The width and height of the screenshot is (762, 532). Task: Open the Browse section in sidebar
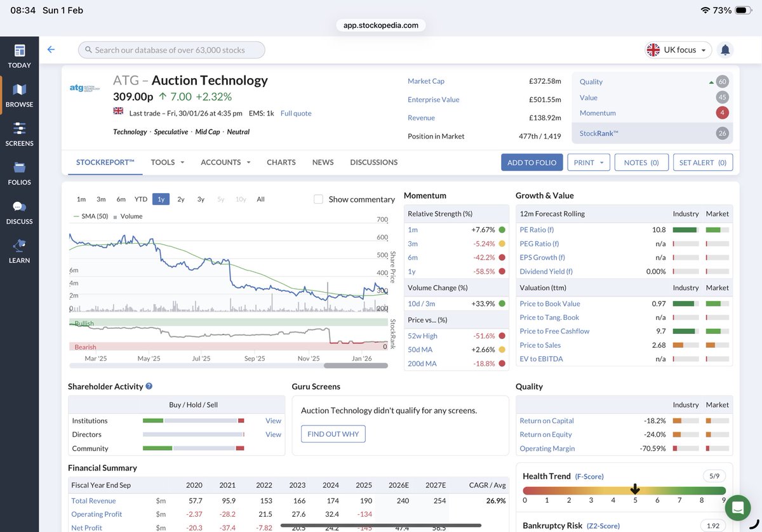click(x=19, y=96)
